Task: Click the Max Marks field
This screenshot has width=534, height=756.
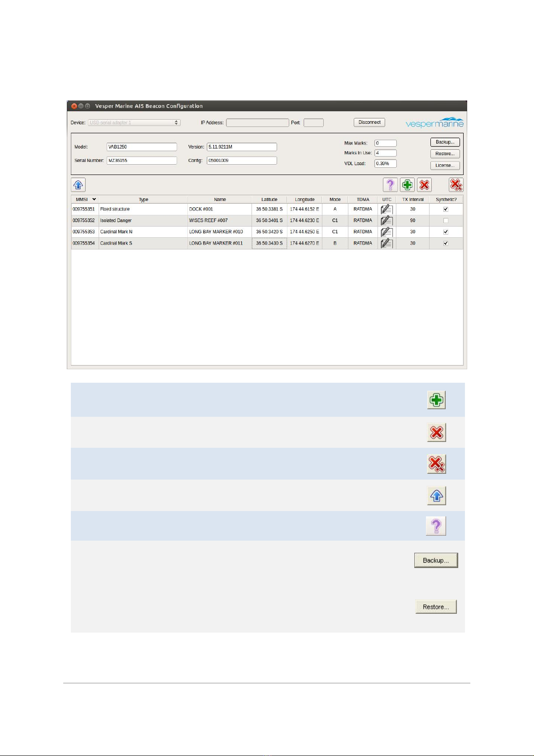Action: pos(386,143)
